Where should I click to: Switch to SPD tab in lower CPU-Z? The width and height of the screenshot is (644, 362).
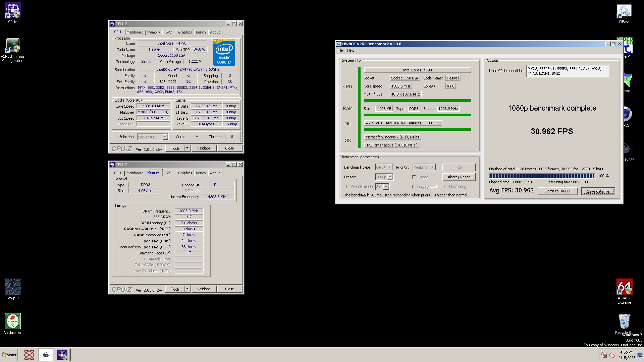point(169,173)
